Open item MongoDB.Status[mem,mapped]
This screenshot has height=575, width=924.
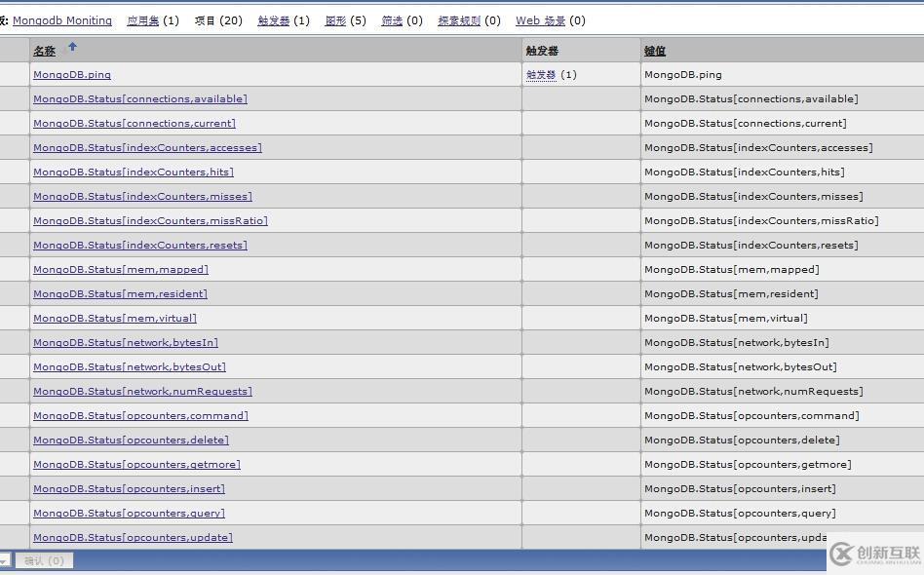pos(121,269)
